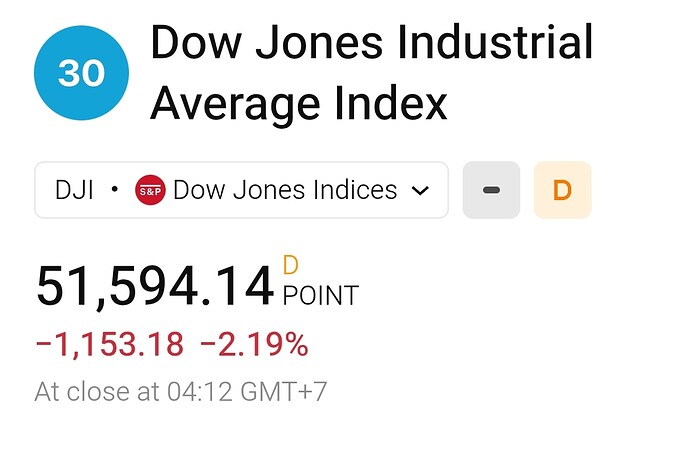Screen dimensions: 690x454
Task: Click the word Industrial in the title
Action: 495,43
